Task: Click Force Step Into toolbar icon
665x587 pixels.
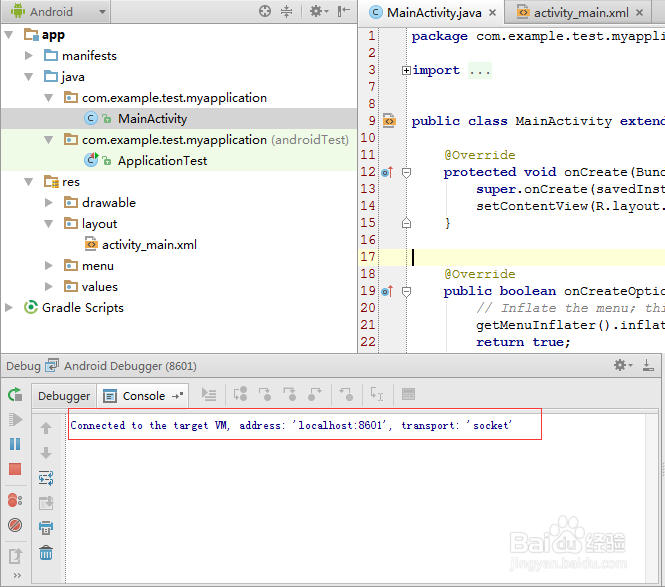Action: pos(290,394)
